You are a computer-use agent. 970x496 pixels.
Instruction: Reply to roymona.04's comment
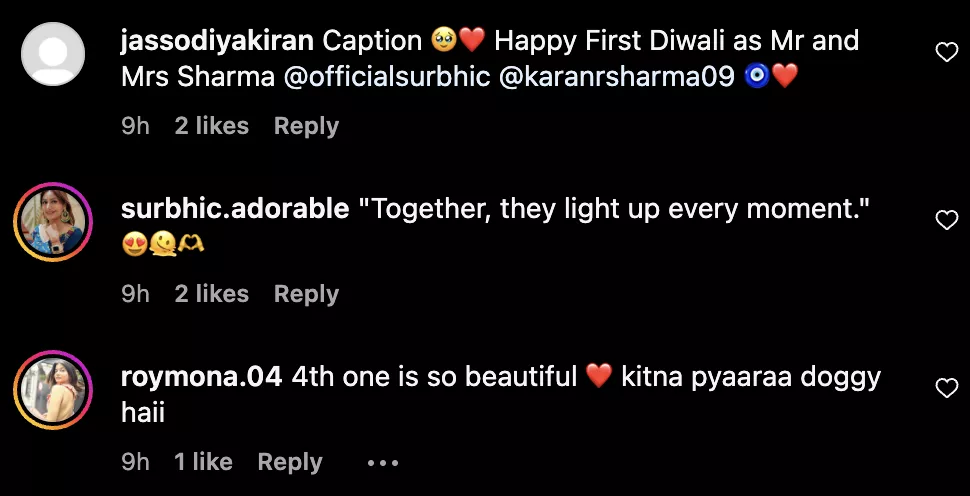[290, 462]
